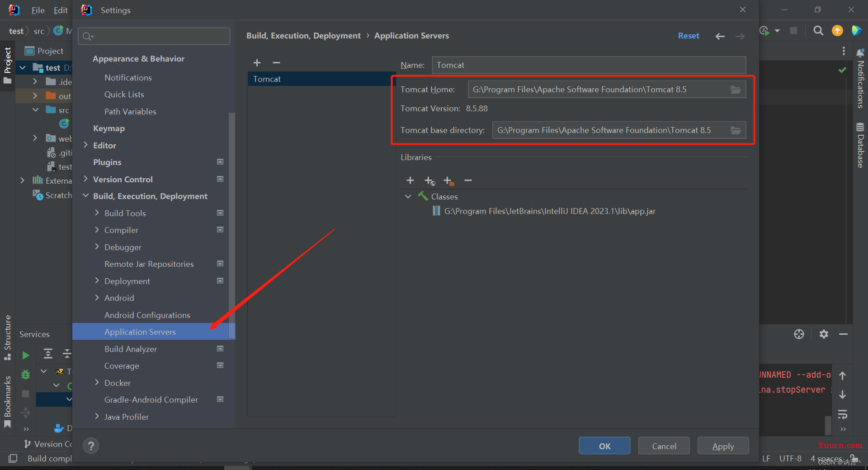Expand the Docker settings node
The height and width of the screenshot is (470, 868).
coord(97,383)
